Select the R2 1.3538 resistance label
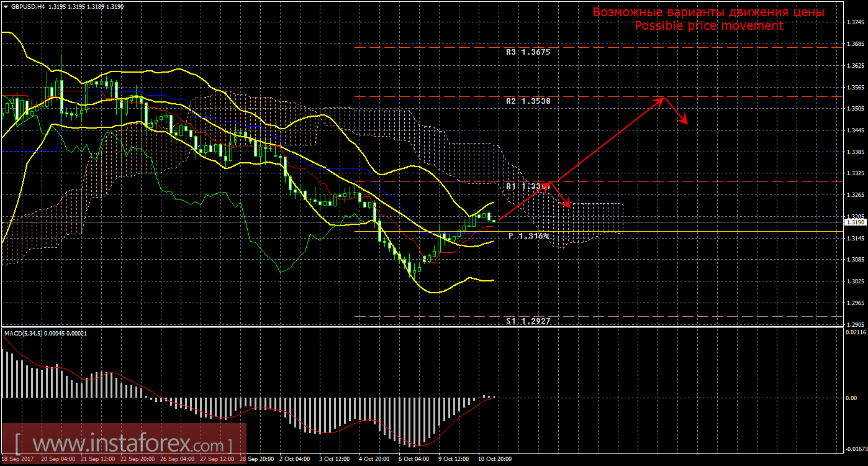 [528, 101]
